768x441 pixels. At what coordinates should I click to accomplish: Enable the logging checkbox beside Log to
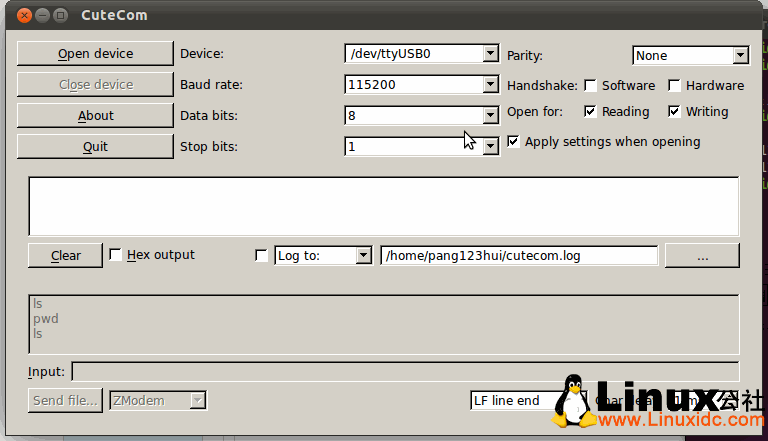(x=262, y=255)
